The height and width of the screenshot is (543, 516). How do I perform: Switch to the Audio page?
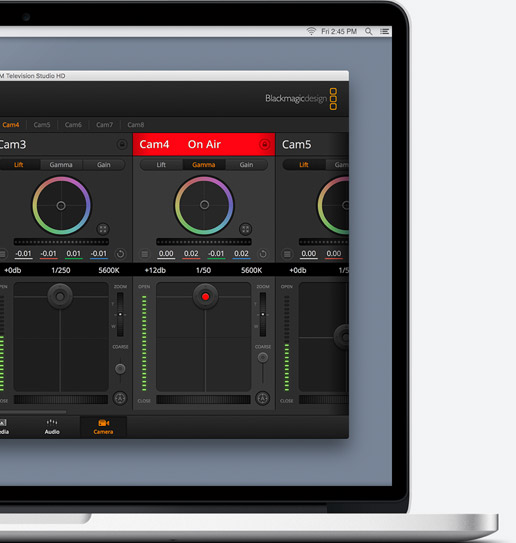pos(52,427)
